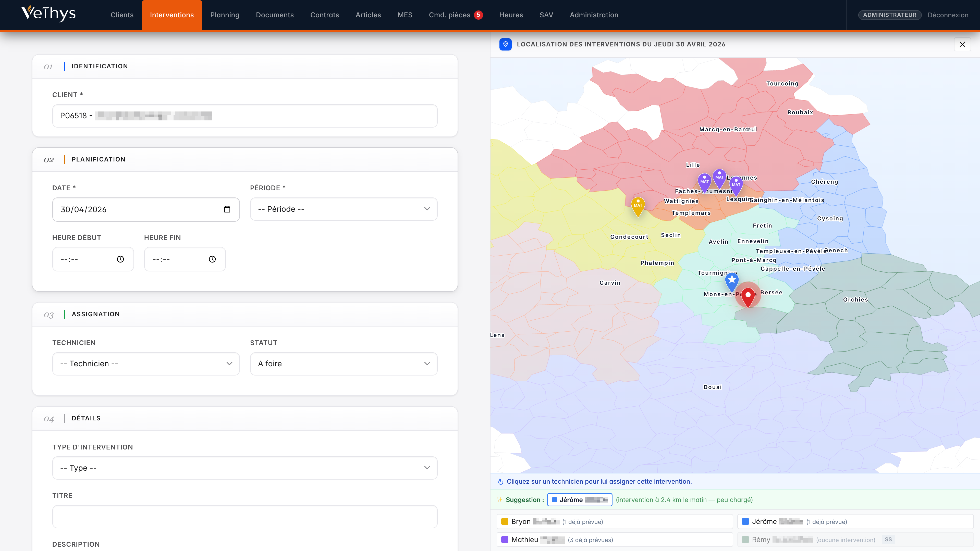Select the Interventions tab

[x=171, y=15]
